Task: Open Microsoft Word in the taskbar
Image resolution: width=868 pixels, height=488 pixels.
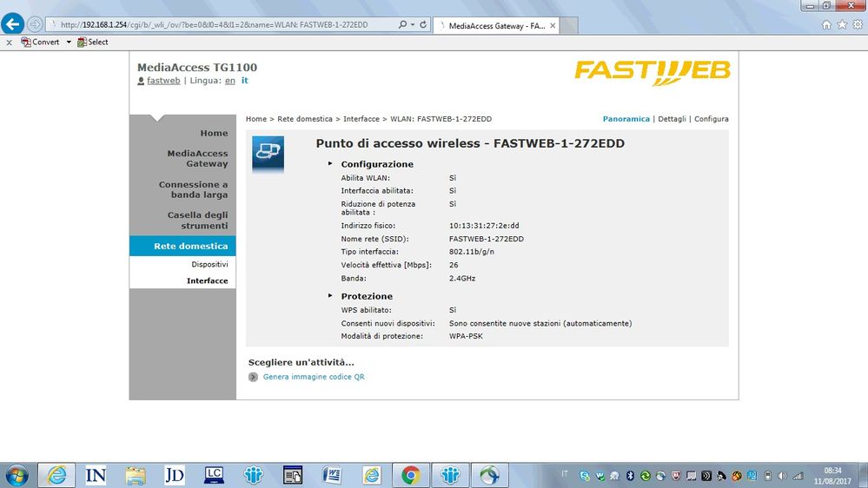Action: pyautogui.click(x=332, y=475)
